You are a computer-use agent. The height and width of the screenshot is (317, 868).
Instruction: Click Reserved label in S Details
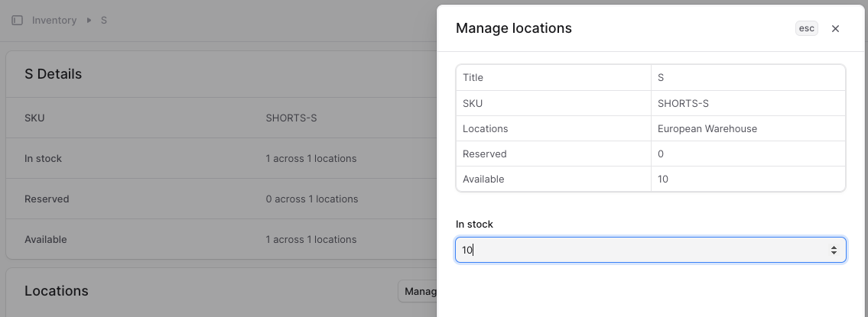click(x=47, y=199)
